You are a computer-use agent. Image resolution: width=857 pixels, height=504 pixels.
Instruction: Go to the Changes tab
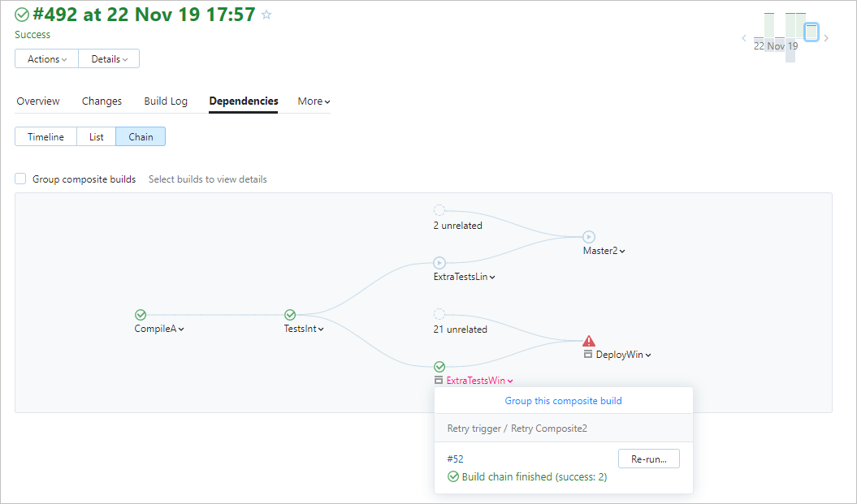102,101
